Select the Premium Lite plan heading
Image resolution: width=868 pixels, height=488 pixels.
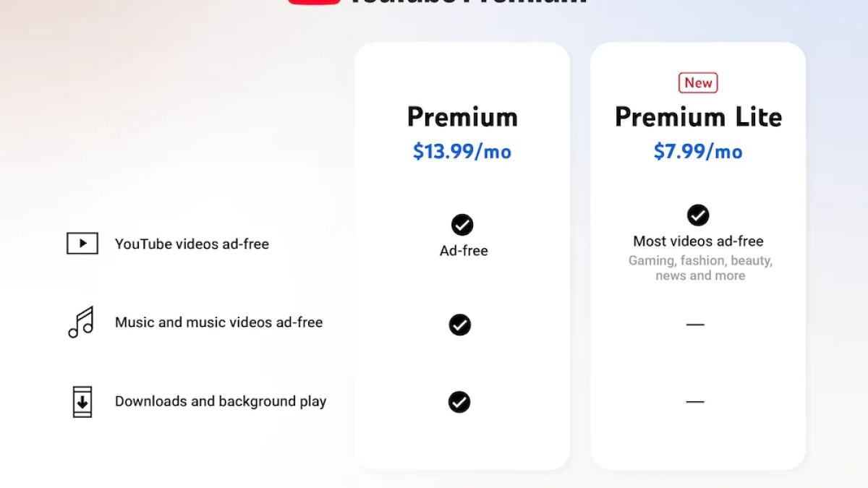click(x=698, y=117)
